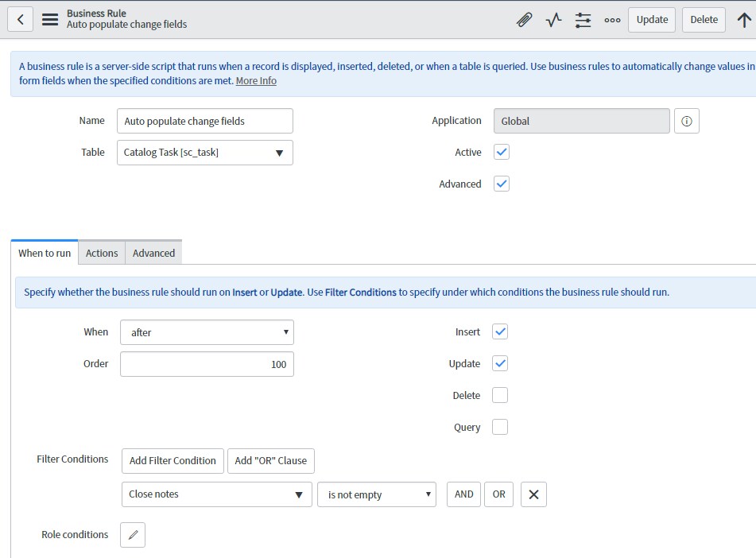
Task: Click the personalize form sliders icon
Action: tap(583, 20)
